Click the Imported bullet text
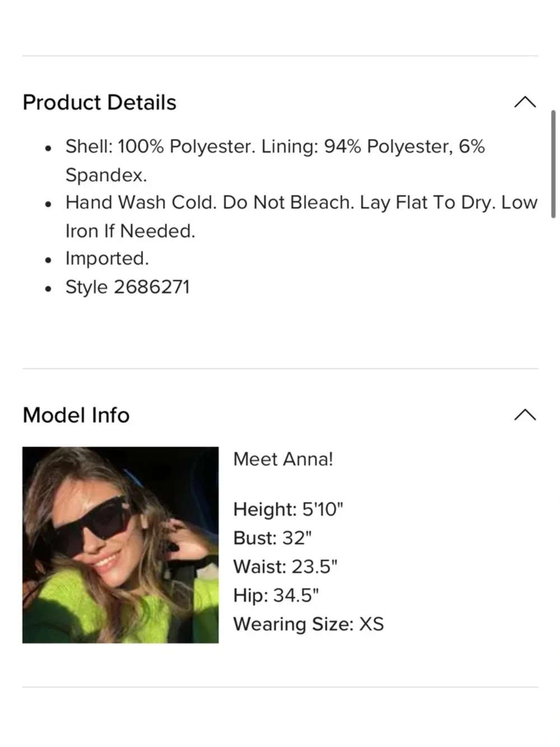The width and height of the screenshot is (560, 747). pyautogui.click(x=107, y=258)
